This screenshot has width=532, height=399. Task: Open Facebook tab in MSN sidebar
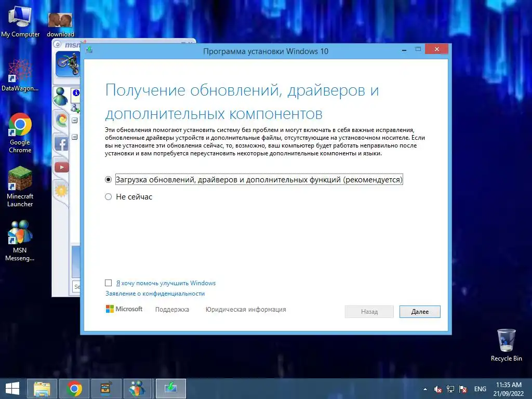click(61, 143)
